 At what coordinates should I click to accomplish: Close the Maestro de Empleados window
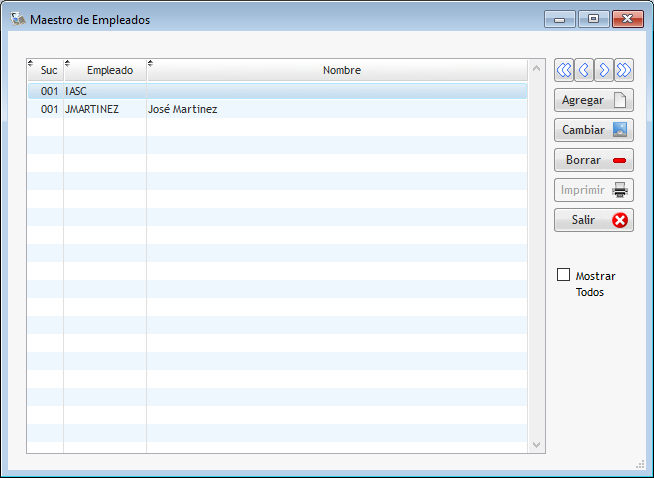(x=627, y=19)
